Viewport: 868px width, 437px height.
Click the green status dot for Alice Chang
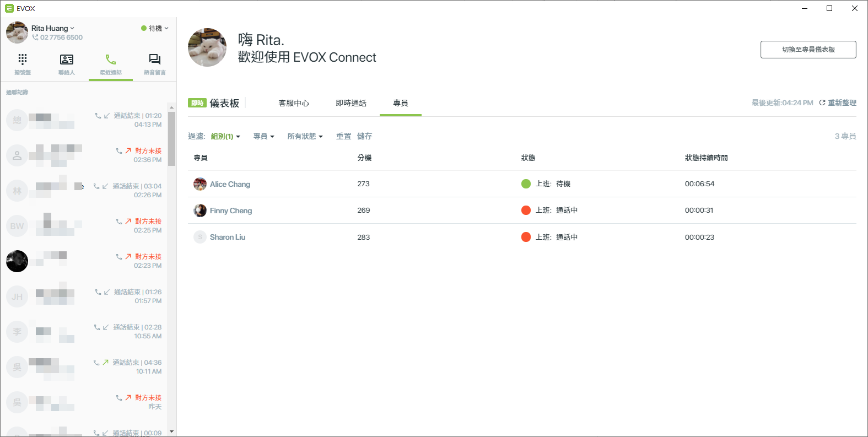pyautogui.click(x=526, y=184)
